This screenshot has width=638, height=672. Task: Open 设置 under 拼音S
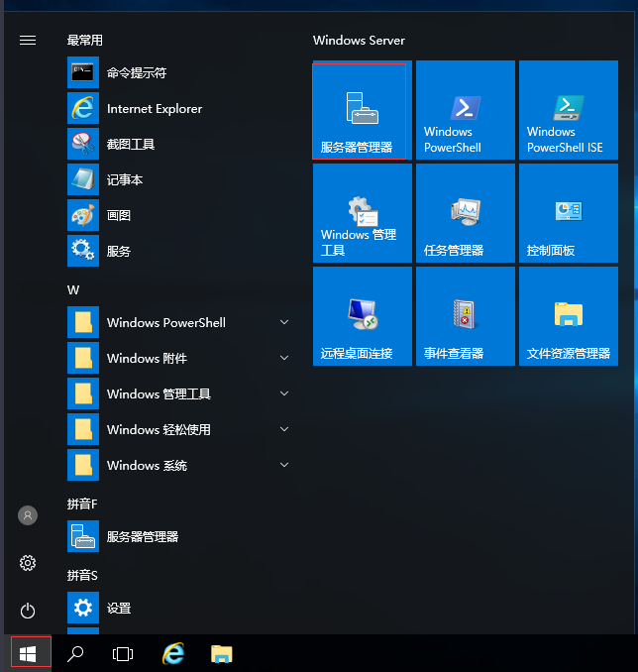click(x=180, y=608)
